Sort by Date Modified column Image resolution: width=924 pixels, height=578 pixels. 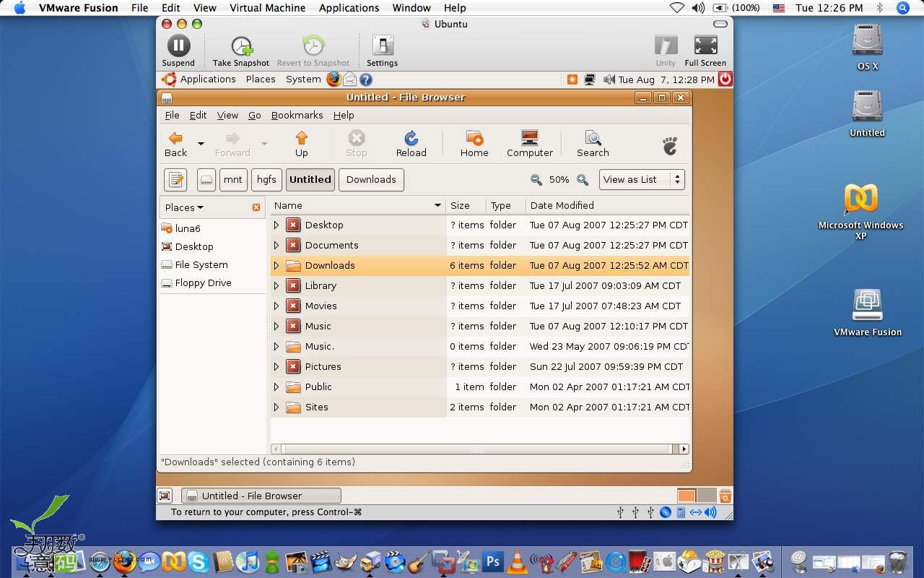[x=608, y=206]
